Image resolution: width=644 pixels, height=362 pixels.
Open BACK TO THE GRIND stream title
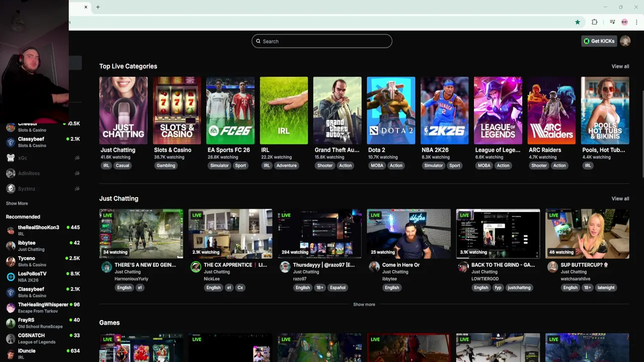coord(503,265)
